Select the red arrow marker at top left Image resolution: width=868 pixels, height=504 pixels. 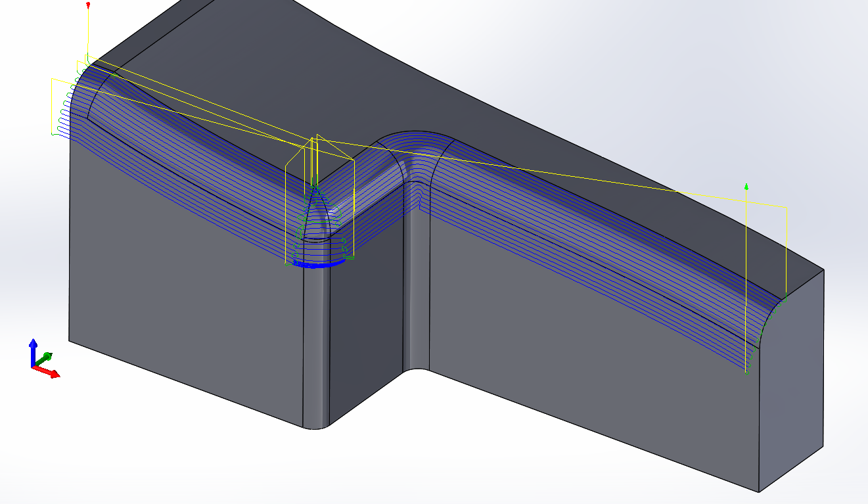tap(88, 6)
